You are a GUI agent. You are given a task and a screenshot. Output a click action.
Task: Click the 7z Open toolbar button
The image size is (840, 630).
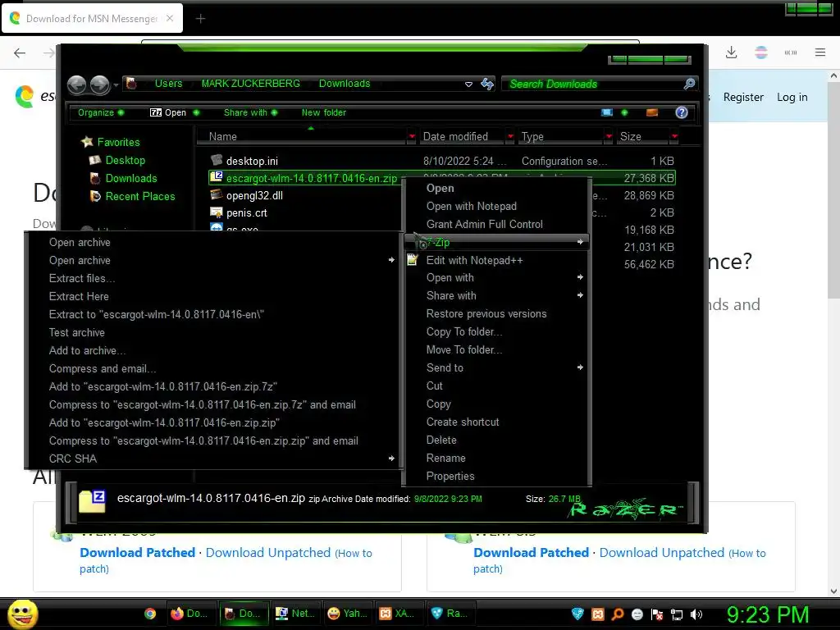167,112
